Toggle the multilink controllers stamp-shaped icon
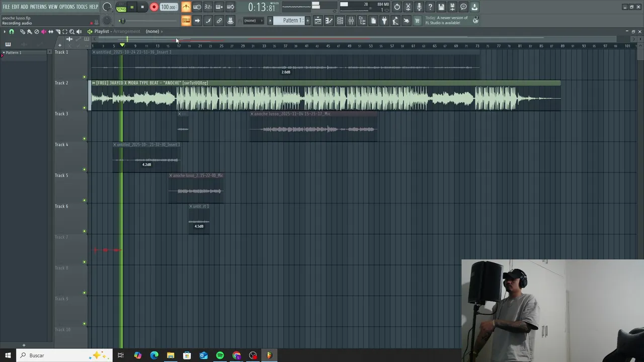 (230, 21)
